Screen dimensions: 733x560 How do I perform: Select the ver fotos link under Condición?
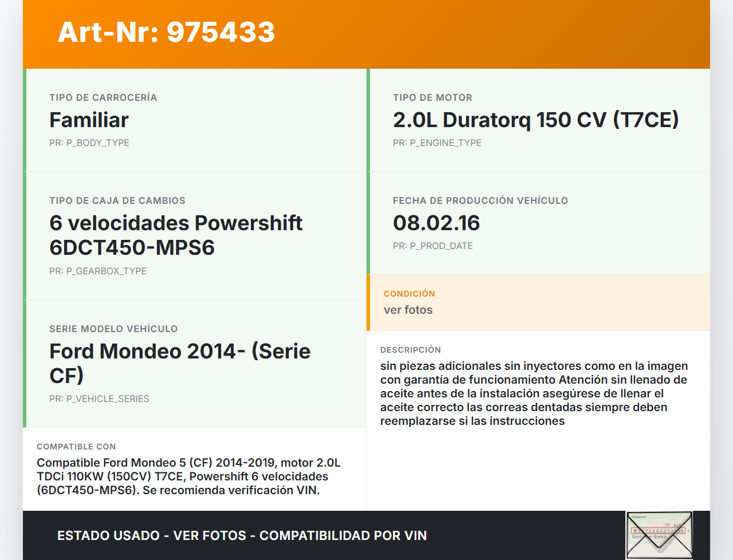408,310
